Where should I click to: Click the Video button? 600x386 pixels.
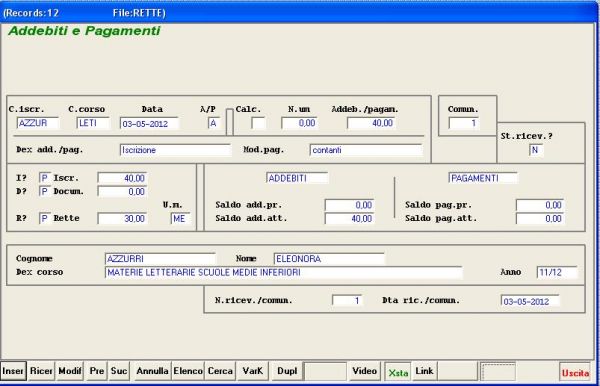364,371
